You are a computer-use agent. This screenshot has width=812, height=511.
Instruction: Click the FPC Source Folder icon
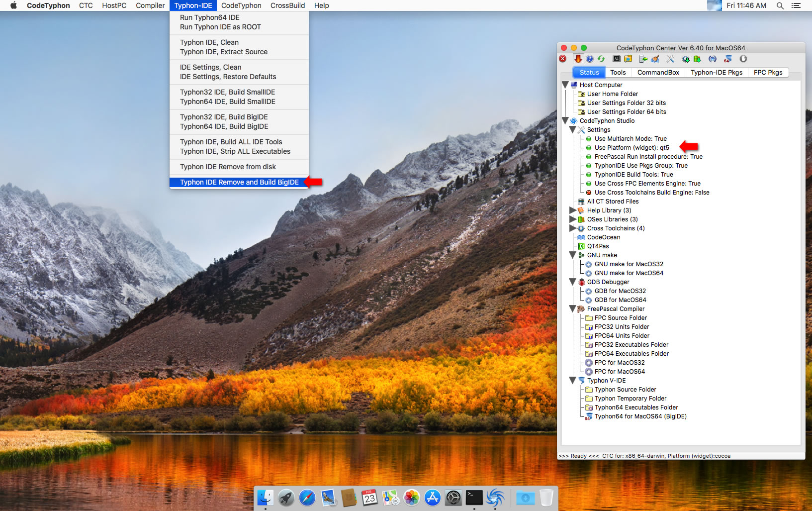[589, 318]
